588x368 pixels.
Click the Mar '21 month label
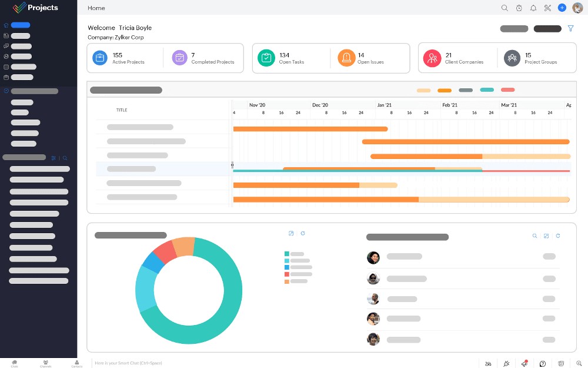[x=509, y=105]
